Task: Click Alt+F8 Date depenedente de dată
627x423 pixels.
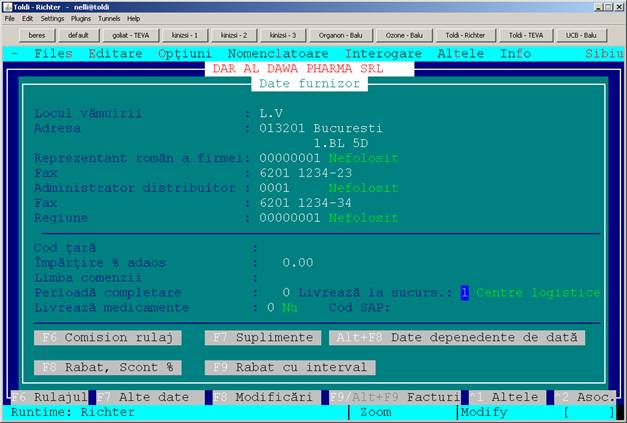Action: click(x=457, y=337)
